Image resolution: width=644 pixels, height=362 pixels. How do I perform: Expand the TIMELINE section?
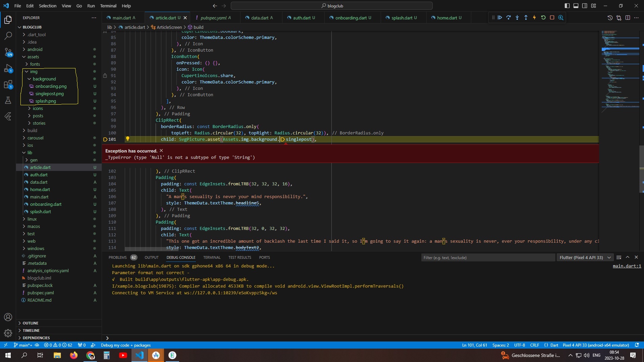(31, 330)
